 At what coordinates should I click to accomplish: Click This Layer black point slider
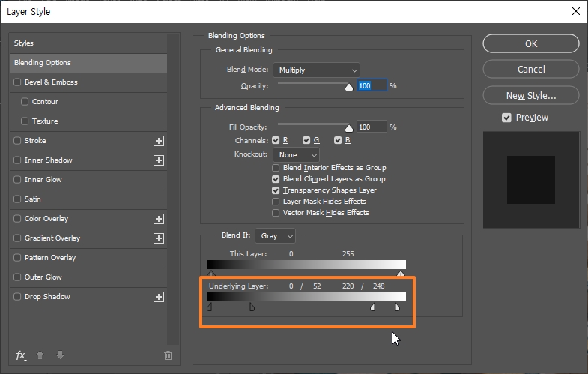pyautogui.click(x=211, y=273)
